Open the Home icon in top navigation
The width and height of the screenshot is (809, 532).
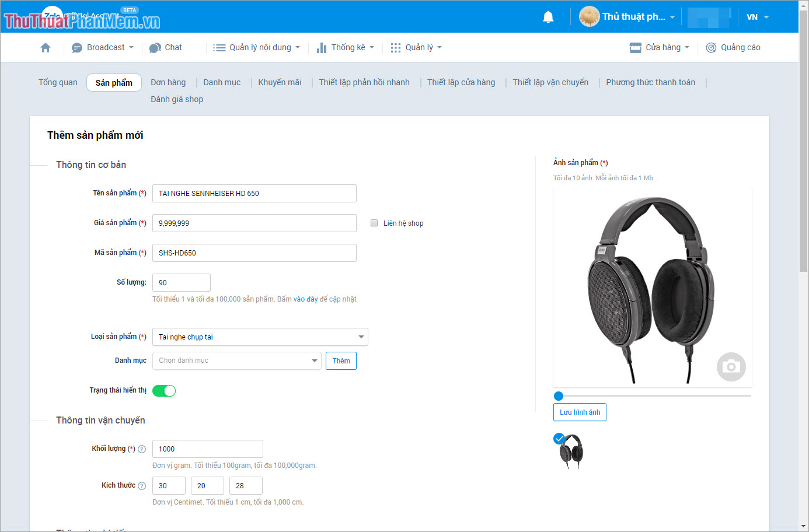[46, 47]
